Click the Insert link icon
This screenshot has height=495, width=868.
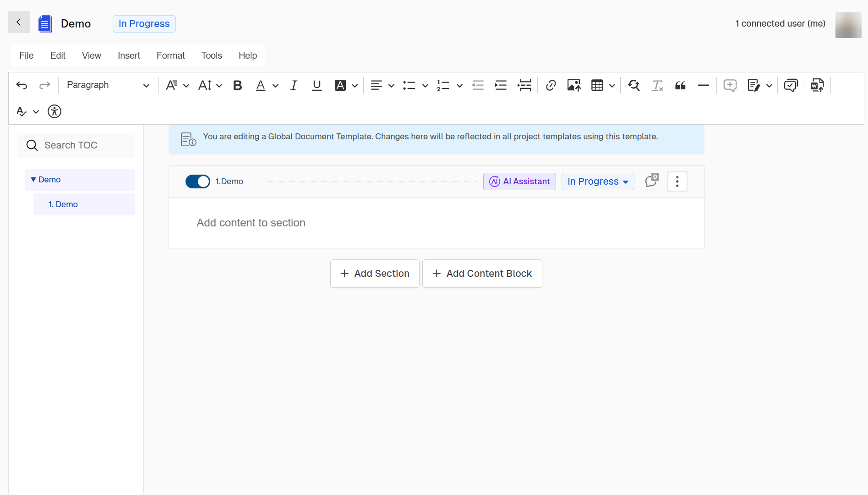coord(551,85)
